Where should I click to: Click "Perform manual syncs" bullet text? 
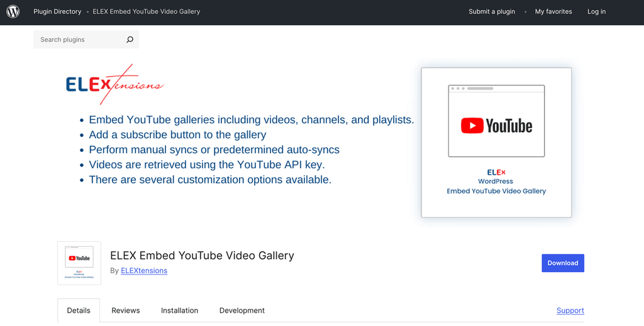[x=144, y=149]
